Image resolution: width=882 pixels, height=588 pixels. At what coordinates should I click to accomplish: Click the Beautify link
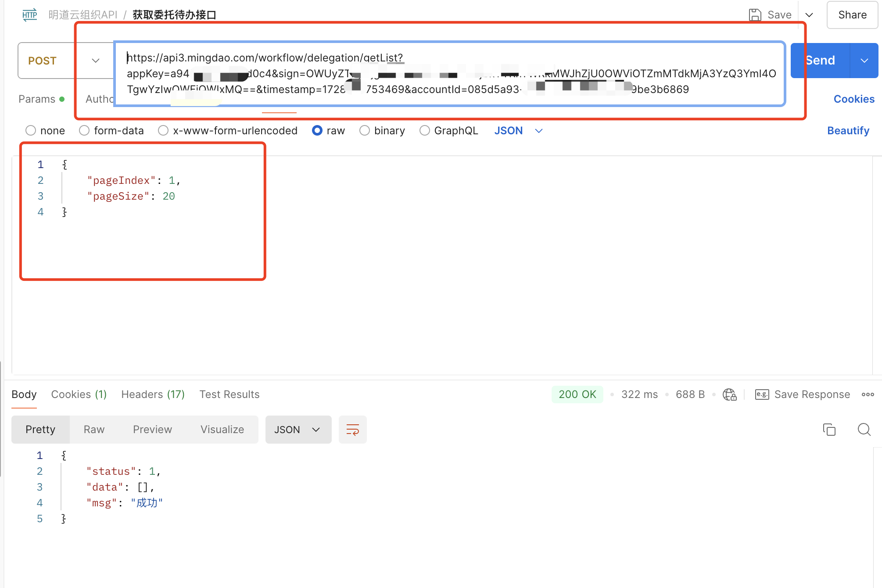(848, 131)
